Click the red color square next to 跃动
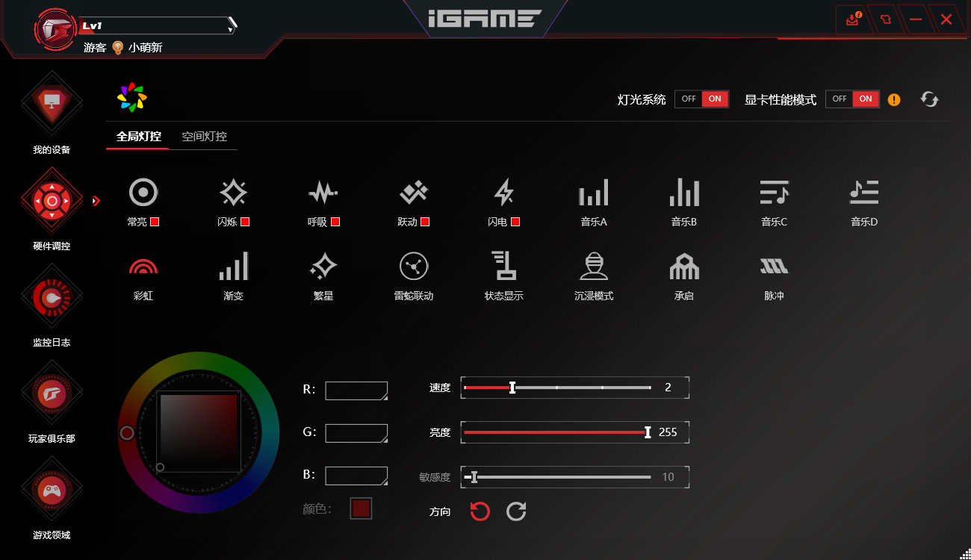Viewport: 971px width, 560px height. [x=425, y=222]
